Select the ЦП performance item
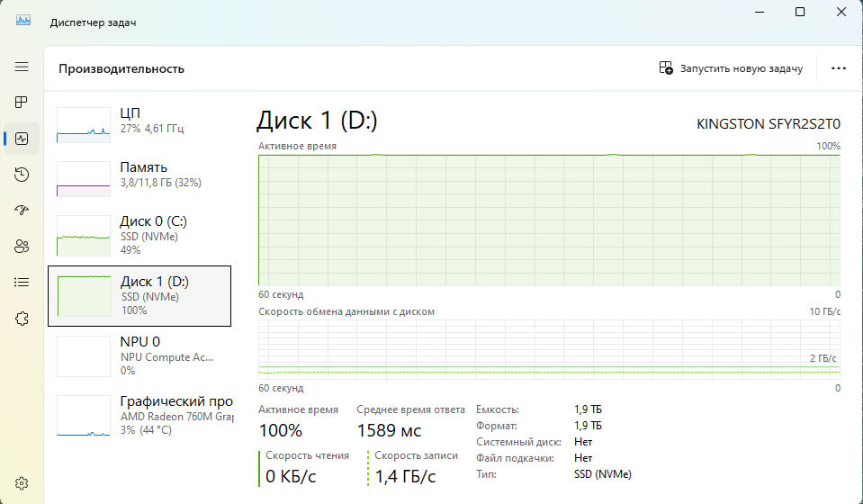This screenshot has height=504, width=863. tap(139, 125)
